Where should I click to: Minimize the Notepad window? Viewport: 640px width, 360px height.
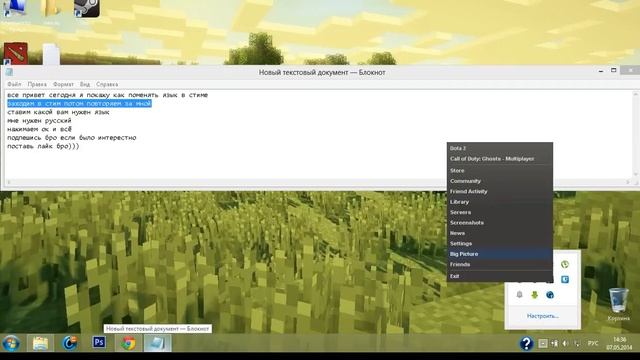pos(601,71)
